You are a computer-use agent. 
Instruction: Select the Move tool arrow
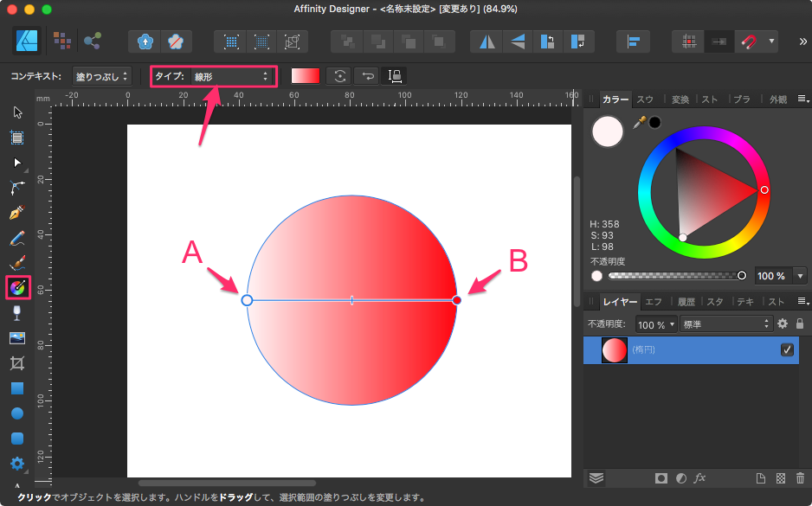pyautogui.click(x=16, y=112)
